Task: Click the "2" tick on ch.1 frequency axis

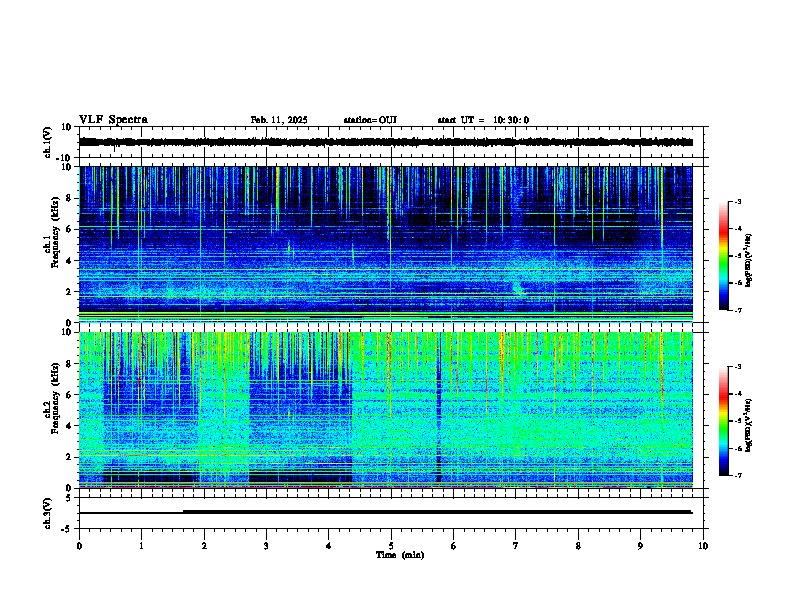Action: [69, 292]
